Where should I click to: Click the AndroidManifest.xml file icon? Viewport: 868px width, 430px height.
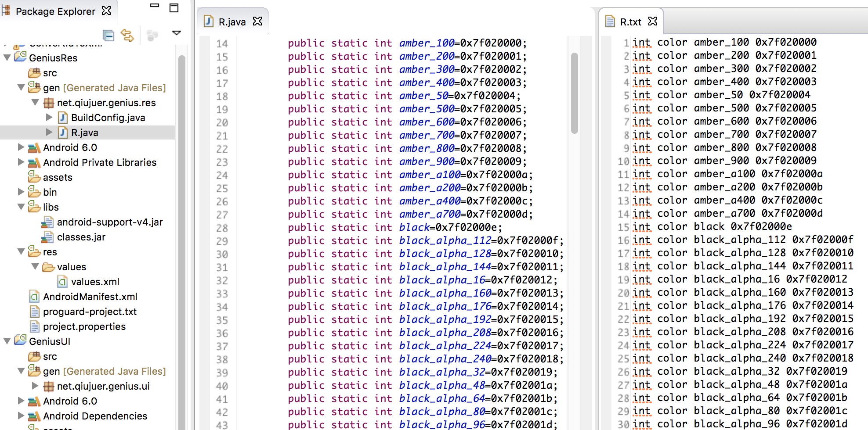tap(34, 297)
